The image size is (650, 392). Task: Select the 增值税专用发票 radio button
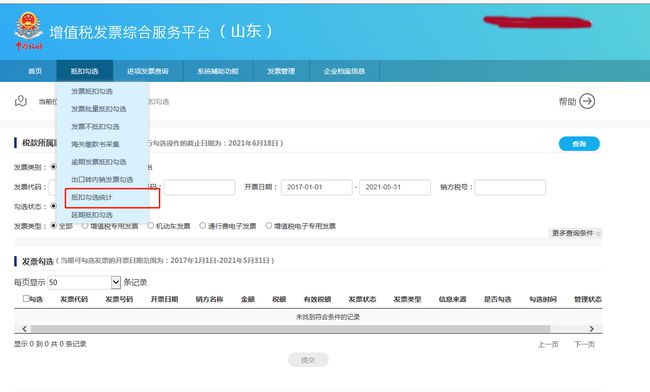pyautogui.click(x=85, y=225)
